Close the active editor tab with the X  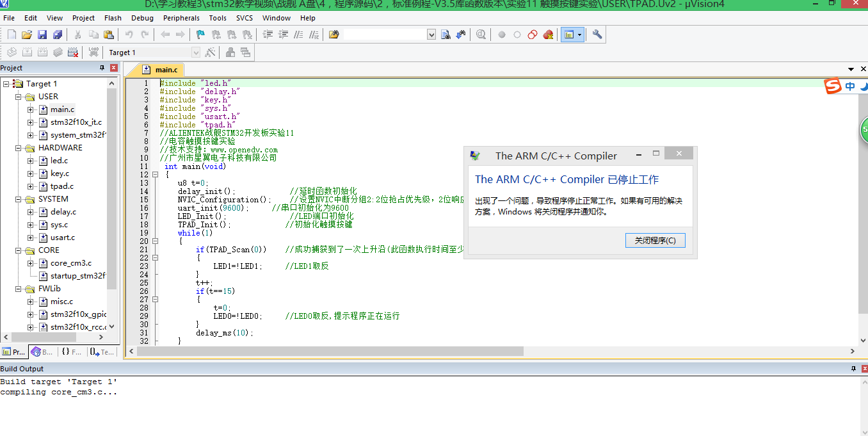point(863,69)
